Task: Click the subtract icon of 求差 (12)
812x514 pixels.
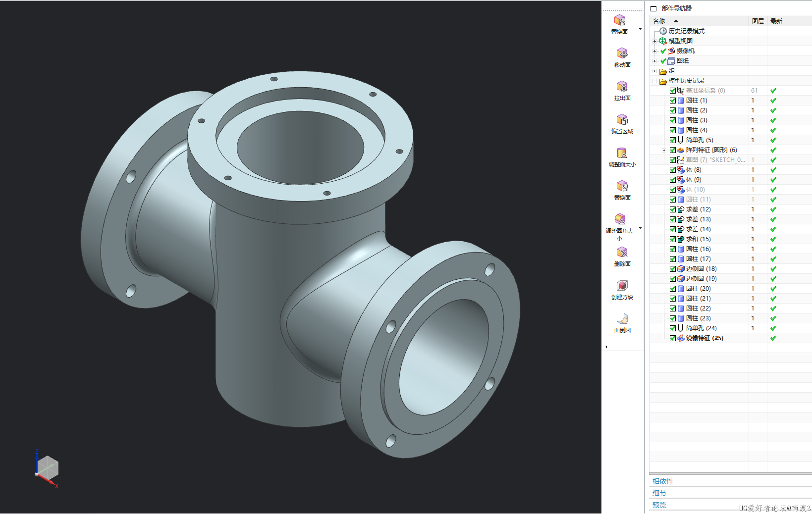Action: click(x=681, y=209)
